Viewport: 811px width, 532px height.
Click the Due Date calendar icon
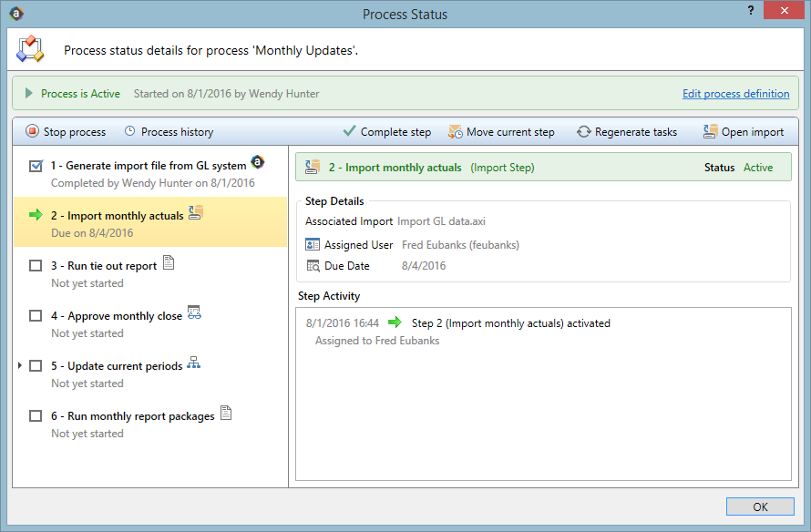tap(313, 266)
